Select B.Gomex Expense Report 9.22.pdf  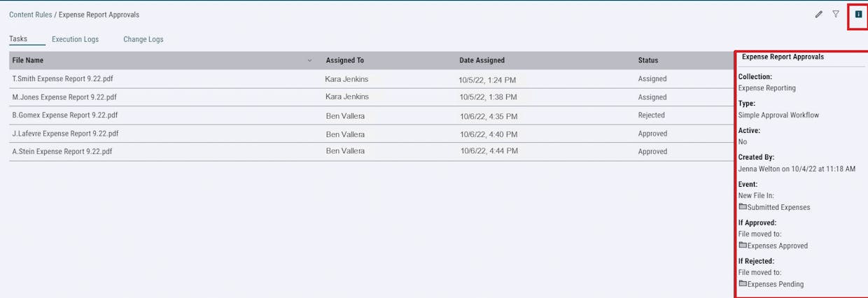pos(65,115)
